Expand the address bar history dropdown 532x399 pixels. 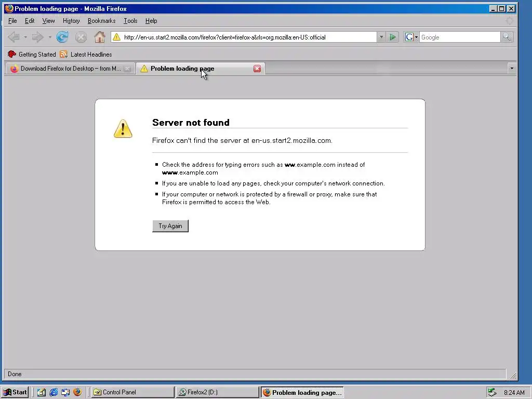point(381,37)
